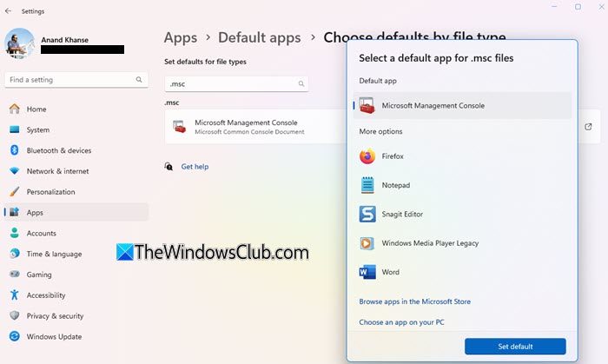
Task: Choose Snagit Editor as the default app
Action: [462, 214]
